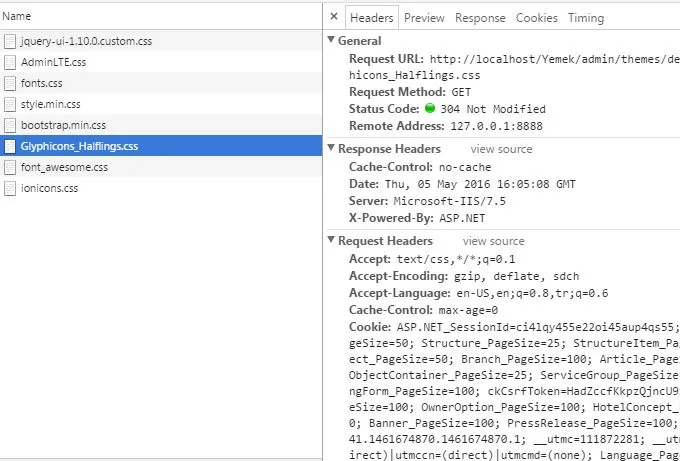680x461 pixels.
Task: Collapse the Response Headers section
Action: [332, 149]
